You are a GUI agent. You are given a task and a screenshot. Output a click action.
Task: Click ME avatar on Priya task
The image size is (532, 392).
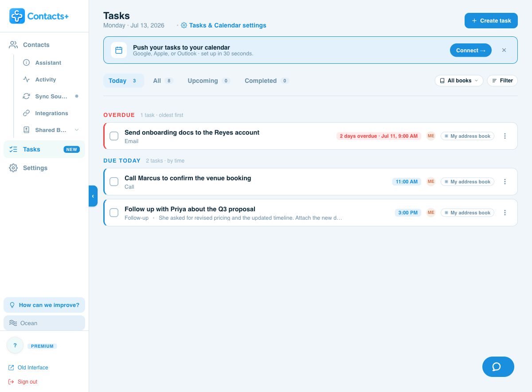coord(431,213)
